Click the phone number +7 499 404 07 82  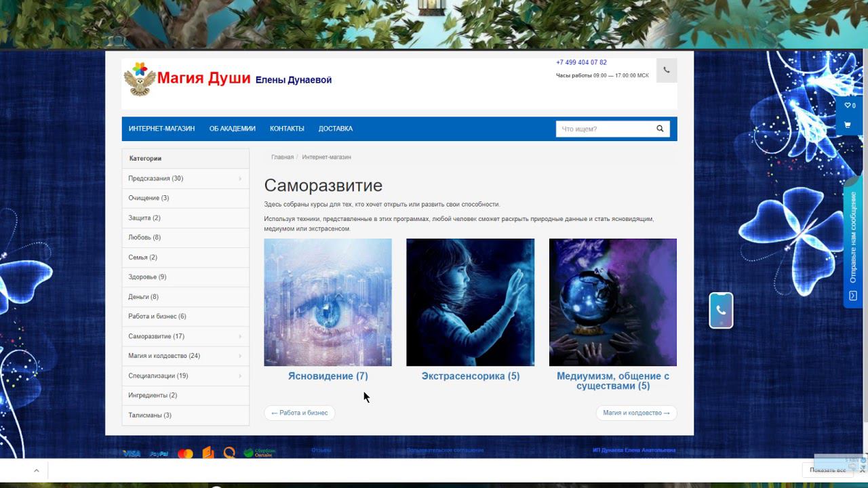[x=581, y=63]
